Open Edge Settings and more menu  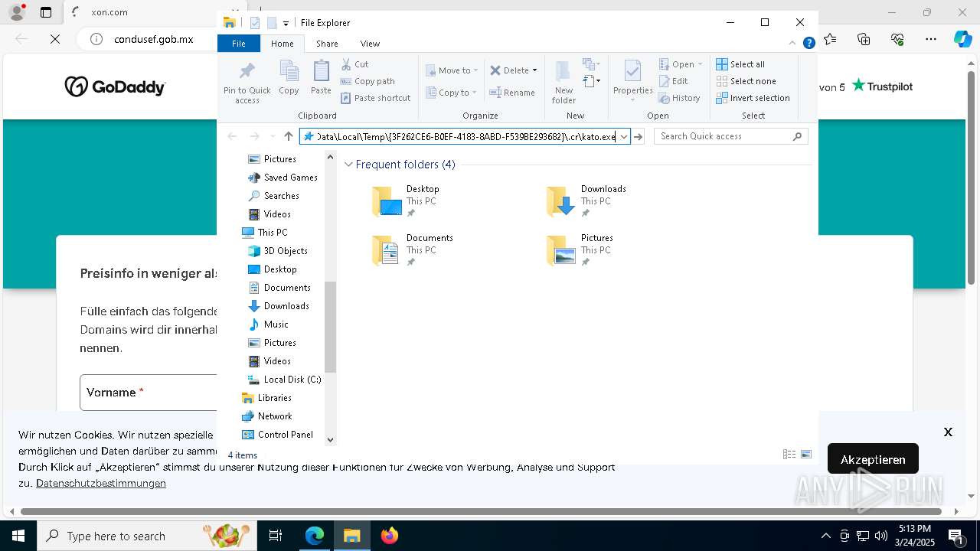tap(931, 39)
